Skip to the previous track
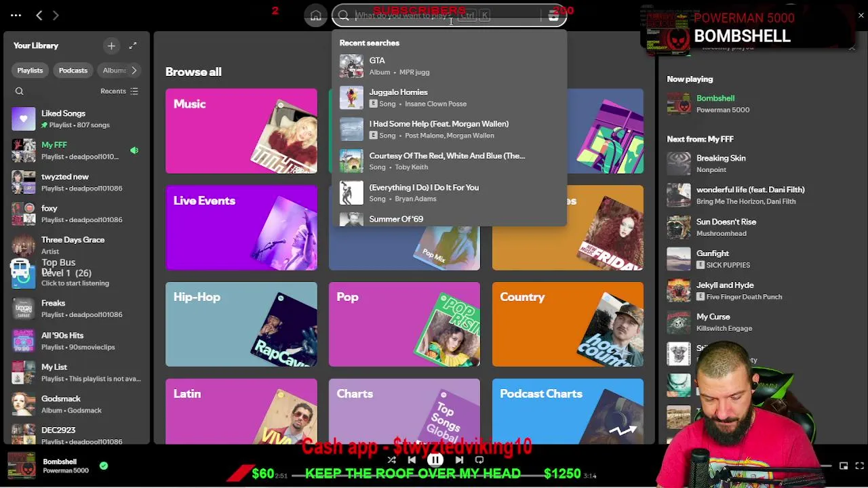868x488 pixels. pyautogui.click(x=412, y=460)
